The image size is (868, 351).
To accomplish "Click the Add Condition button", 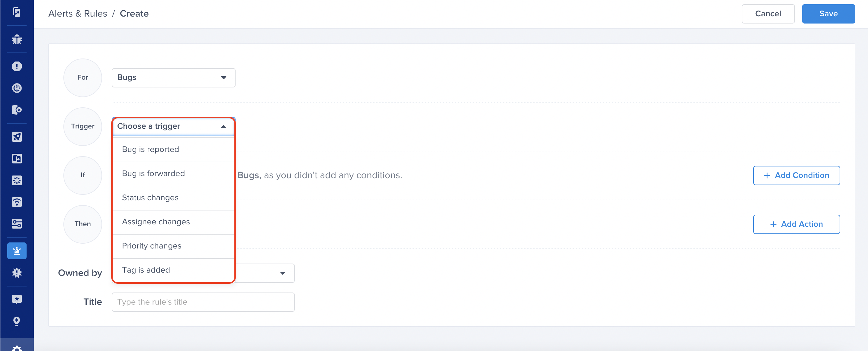I will tap(796, 175).
